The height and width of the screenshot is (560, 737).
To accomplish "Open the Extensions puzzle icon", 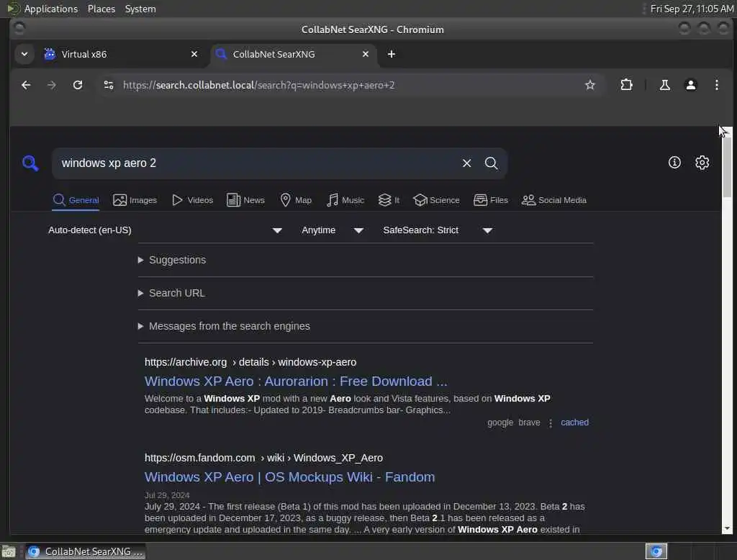I will click(x=627, y=85).
